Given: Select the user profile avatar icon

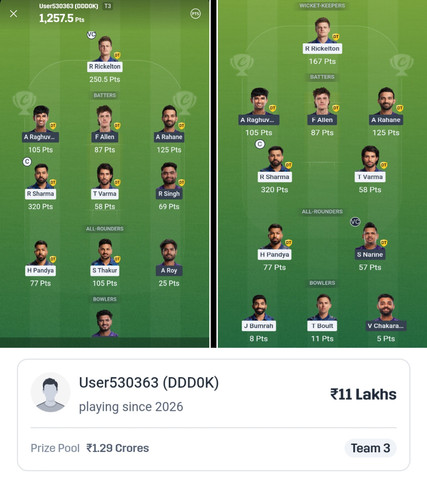Looking at the screenshot, I should tap(50, 393).
